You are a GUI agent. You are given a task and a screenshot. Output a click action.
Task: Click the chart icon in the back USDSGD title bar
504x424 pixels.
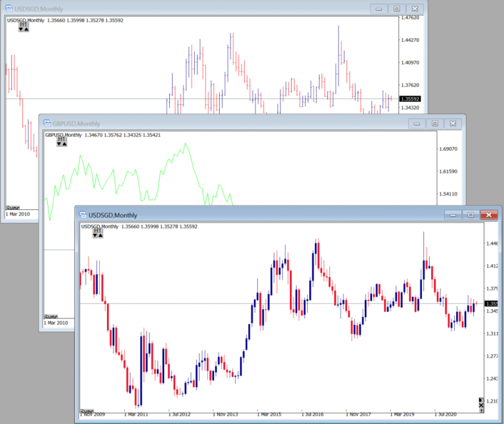click(9, 9)
